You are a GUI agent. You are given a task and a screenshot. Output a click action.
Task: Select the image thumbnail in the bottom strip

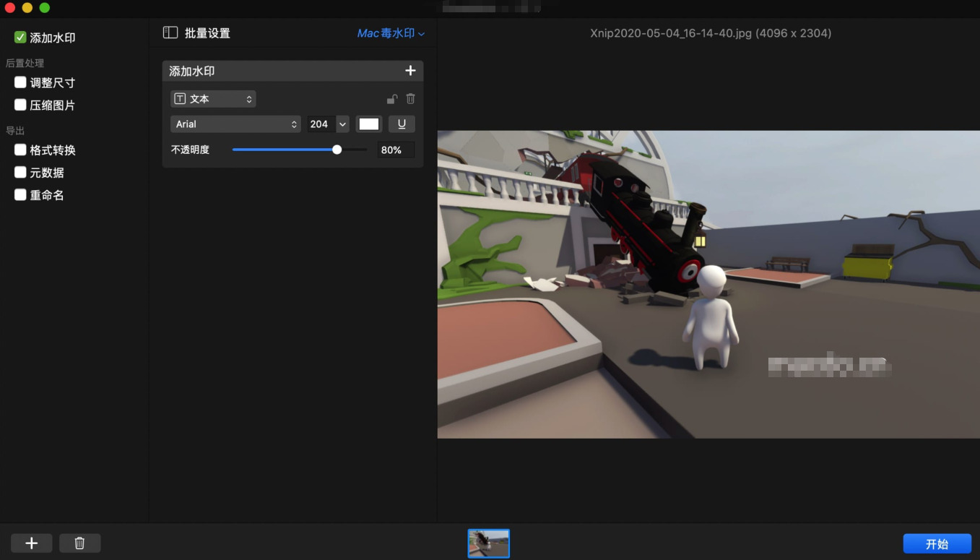(x=489, y=544)
